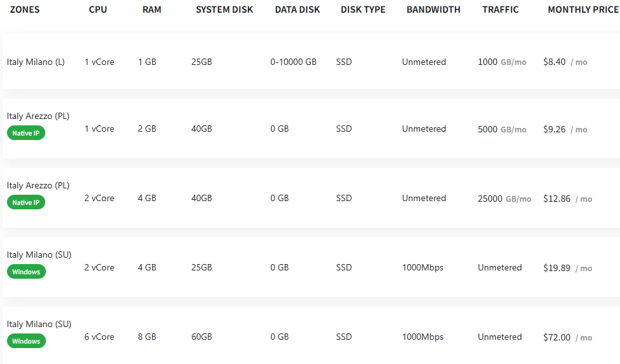Click the DISK TYPE column header
This screenshot has height=364, width=620.
[x=363, y=10]
